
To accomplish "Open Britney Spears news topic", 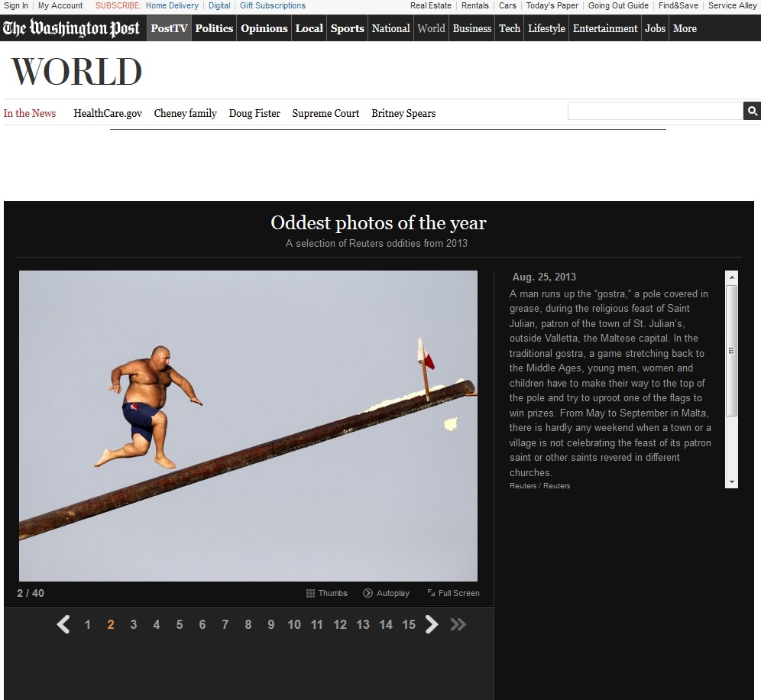I will click(x=403, y=113).
